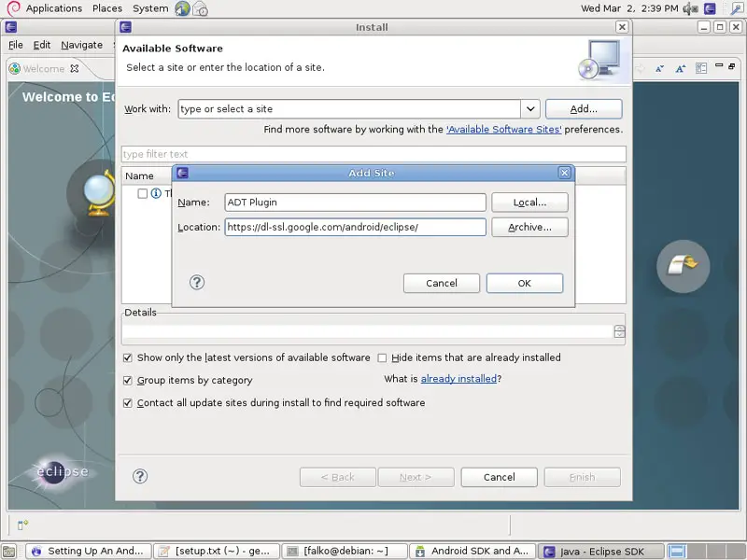Open the Navigate menu in Eclipse
Viewport: 747px width, 560px height.
[81, 45]
